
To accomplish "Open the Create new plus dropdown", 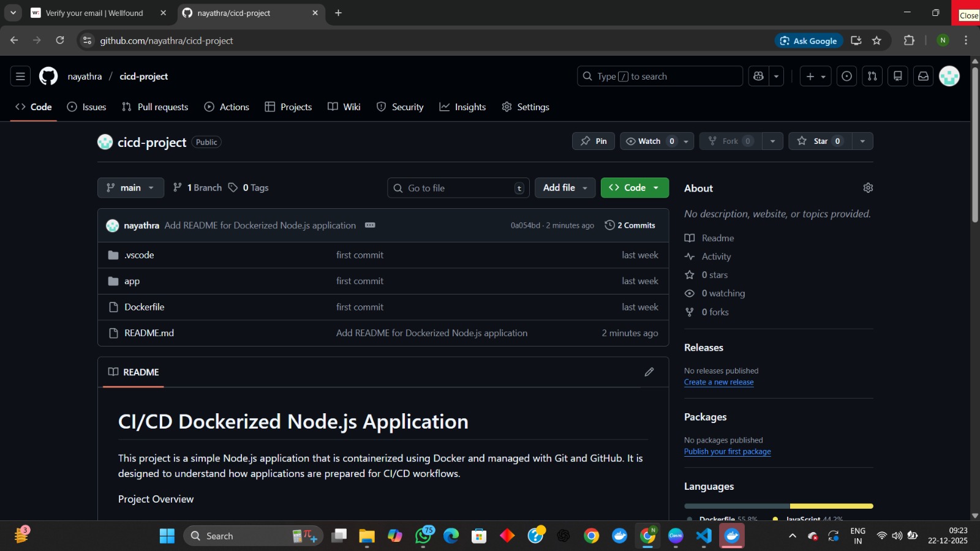I will click(816, 77).
